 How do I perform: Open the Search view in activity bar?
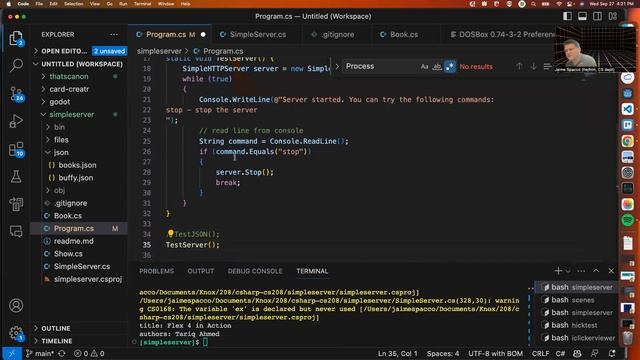click(x=16, y=65)
